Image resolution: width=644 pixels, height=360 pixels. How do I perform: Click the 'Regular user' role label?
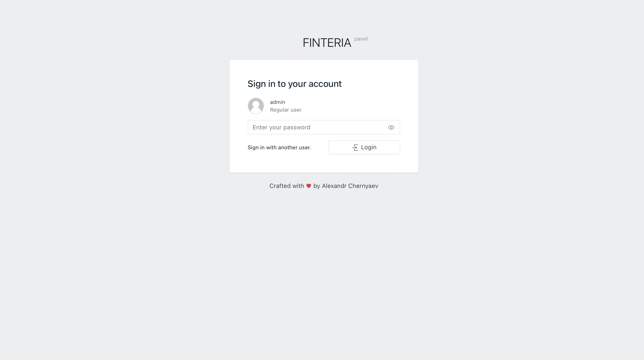[x=286, y=110]
